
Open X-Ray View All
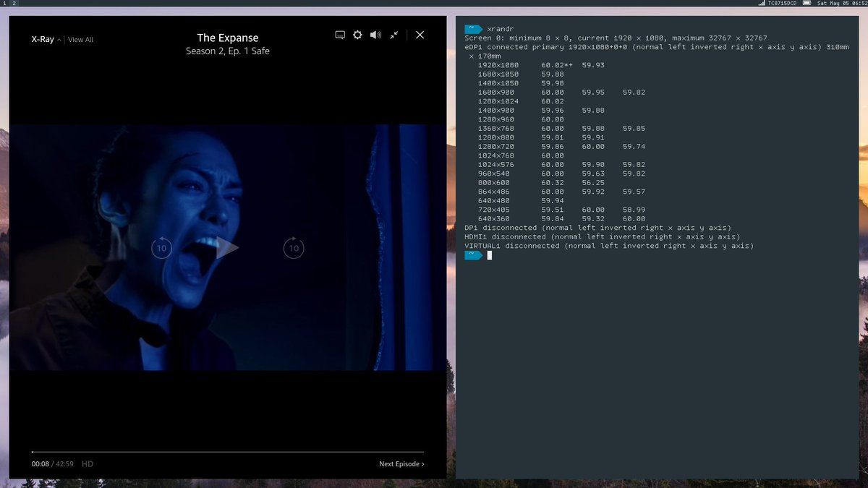80,40
